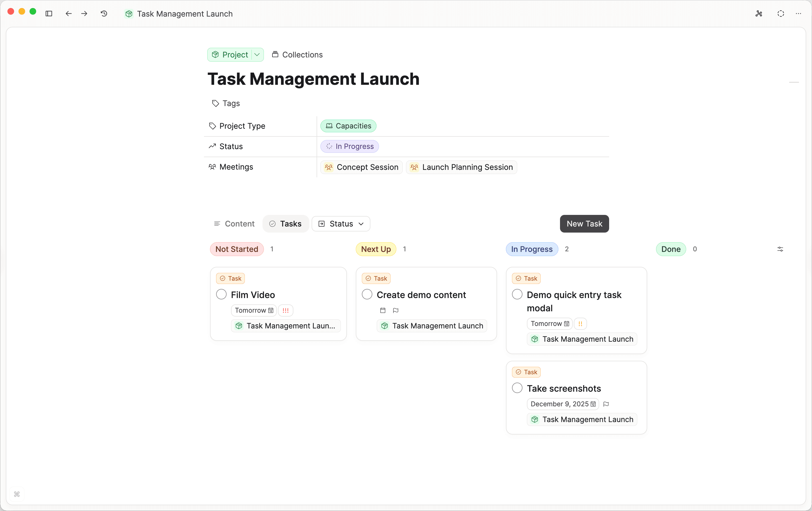Image resolution: width=812 pixels, height=511 pixels.
Task: Toggle the sidebar panel icon
Action: [49, 14]
